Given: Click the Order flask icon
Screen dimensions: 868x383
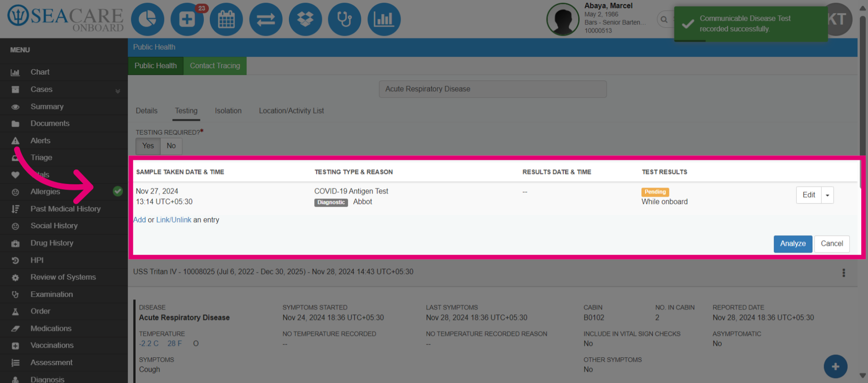Looking at the screenshot, I should click(x=15, y=312).
